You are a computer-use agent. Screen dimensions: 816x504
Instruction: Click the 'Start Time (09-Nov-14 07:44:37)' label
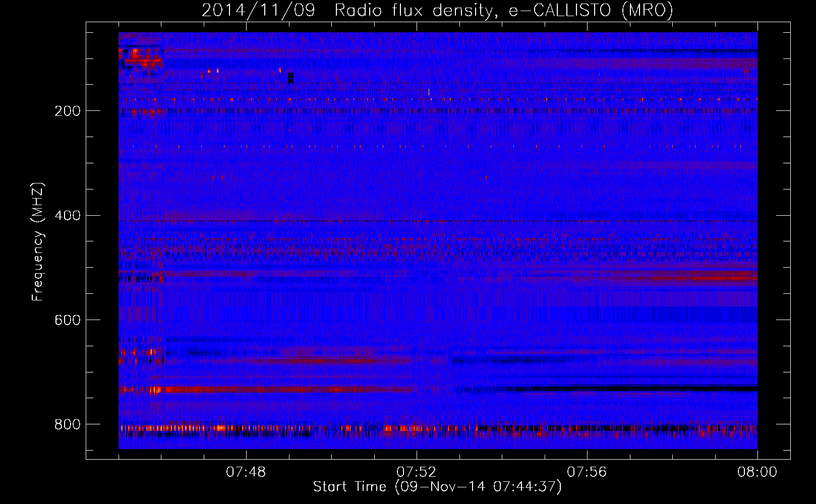tap(437, 487)
